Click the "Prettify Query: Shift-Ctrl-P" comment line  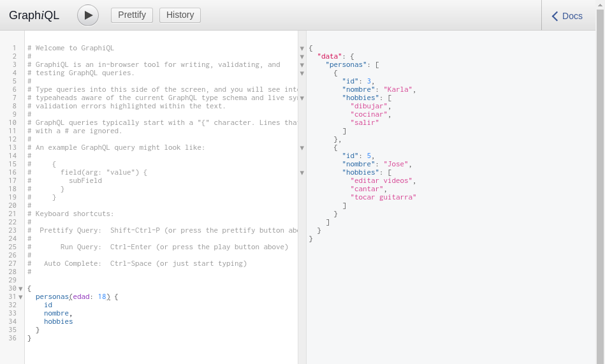[163, 230]
